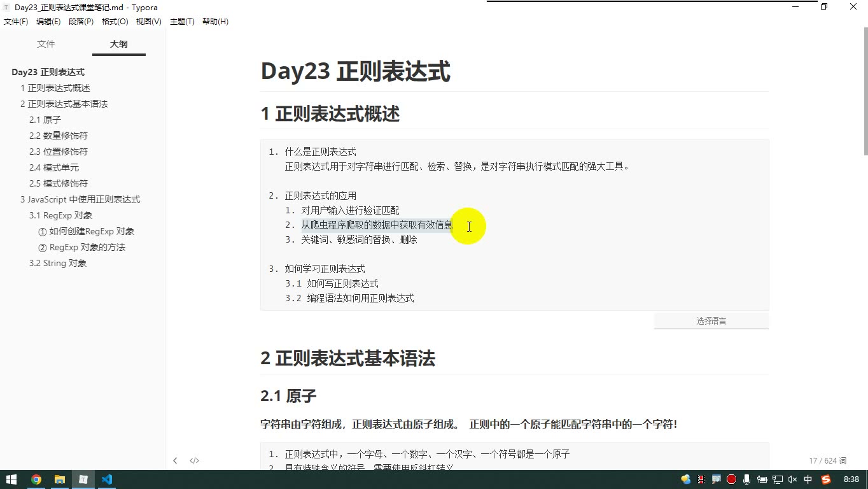Jump to outline section 2.2 数量修饰符
Screen dimensions: 868x489
[59, 136]
